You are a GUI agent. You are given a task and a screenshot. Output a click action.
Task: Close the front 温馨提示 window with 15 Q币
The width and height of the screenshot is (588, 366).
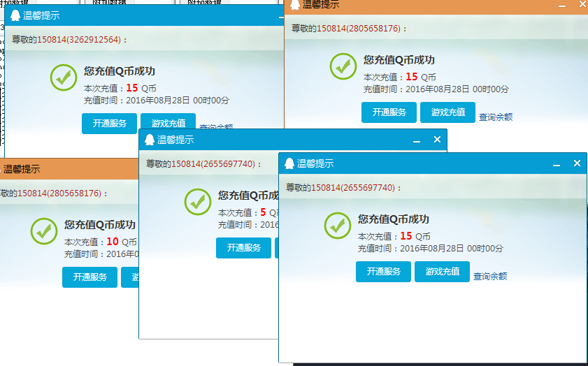(x=577, y=163)
